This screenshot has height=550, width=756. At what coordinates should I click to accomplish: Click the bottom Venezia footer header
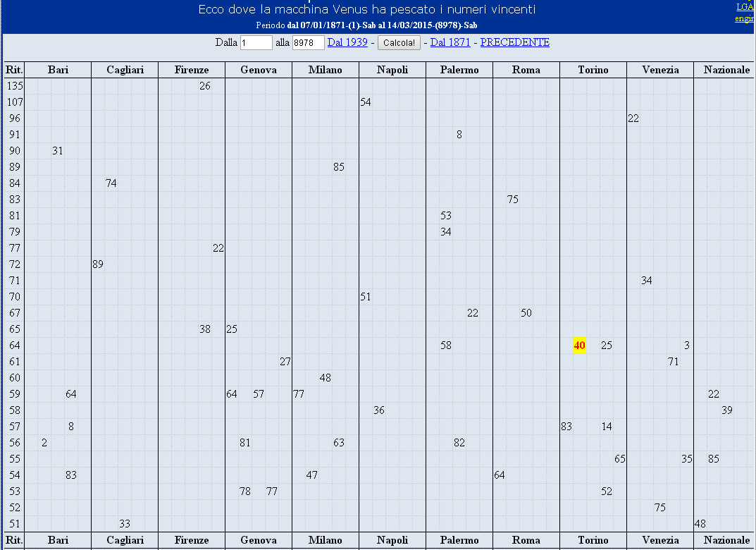point(660,540)
